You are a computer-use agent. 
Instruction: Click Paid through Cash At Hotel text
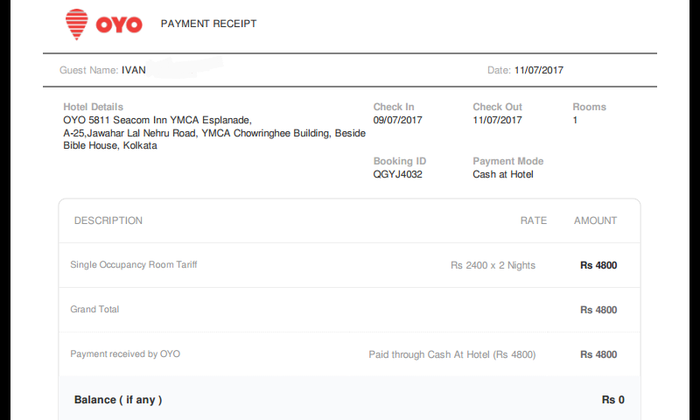coord(452,355)
